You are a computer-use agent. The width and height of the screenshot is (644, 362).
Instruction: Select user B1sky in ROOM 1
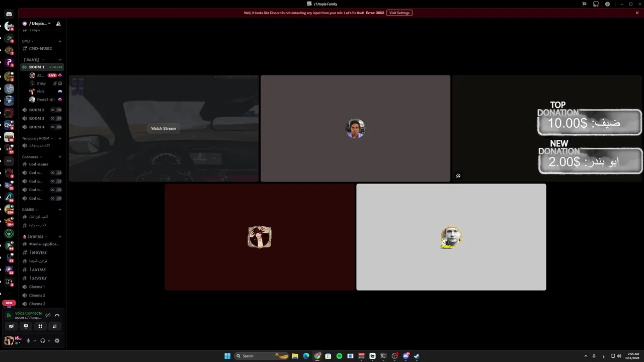[45, 83]
